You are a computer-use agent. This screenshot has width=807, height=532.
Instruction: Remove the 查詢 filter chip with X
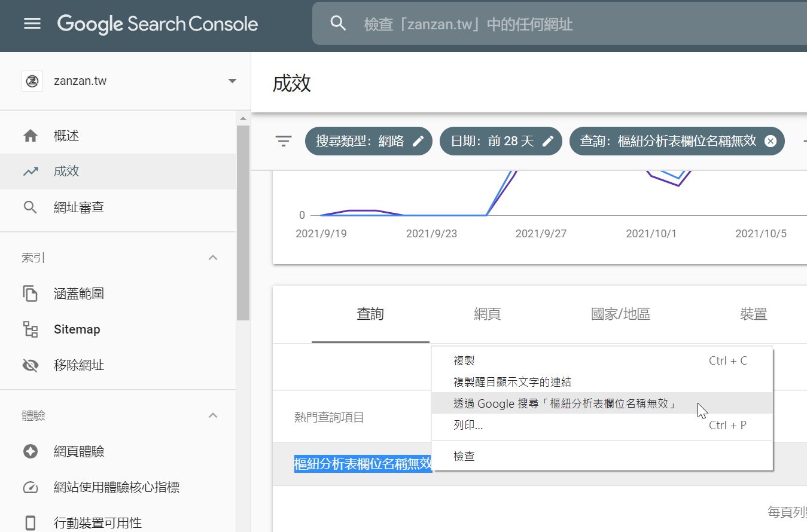click(x=771, y=141)
